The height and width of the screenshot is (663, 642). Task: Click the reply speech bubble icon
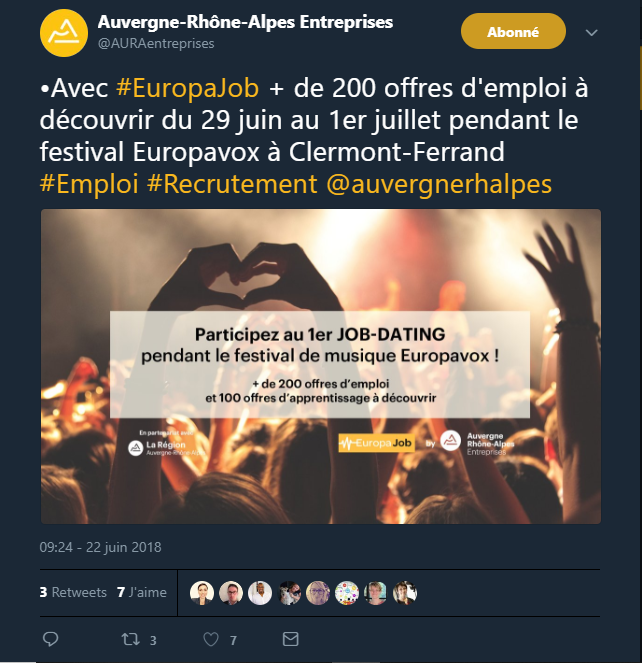click(51, 639)
